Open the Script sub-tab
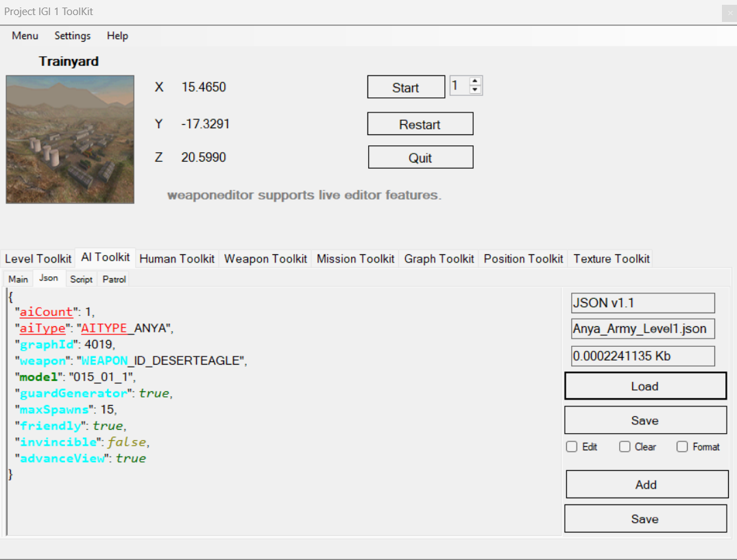This screenshot has height=560, width=737. (82, 279)
